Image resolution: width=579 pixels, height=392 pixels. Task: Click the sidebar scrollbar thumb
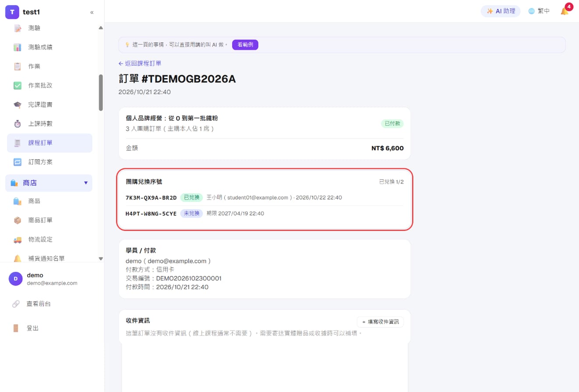(x=101, y=92)
